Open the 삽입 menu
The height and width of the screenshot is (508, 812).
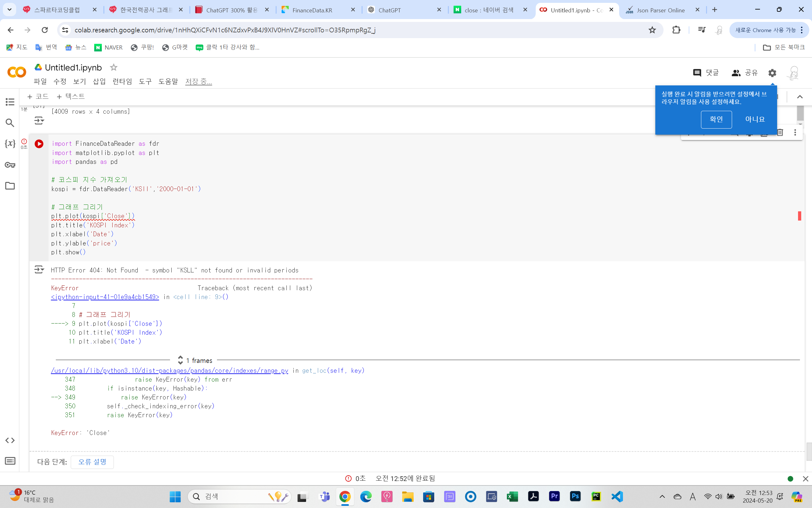click(99, 81)
